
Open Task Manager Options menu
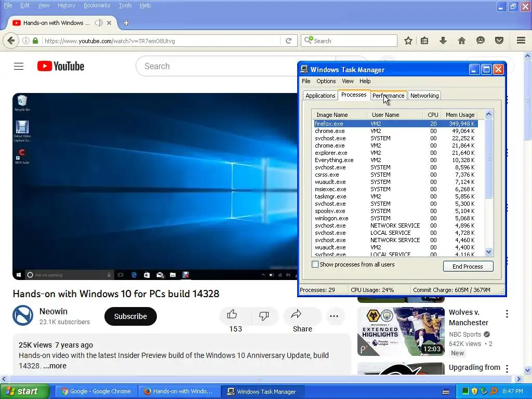(326, 81)
